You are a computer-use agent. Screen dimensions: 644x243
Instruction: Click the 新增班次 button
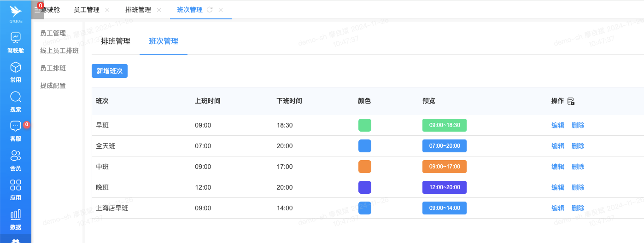[110, 71]
